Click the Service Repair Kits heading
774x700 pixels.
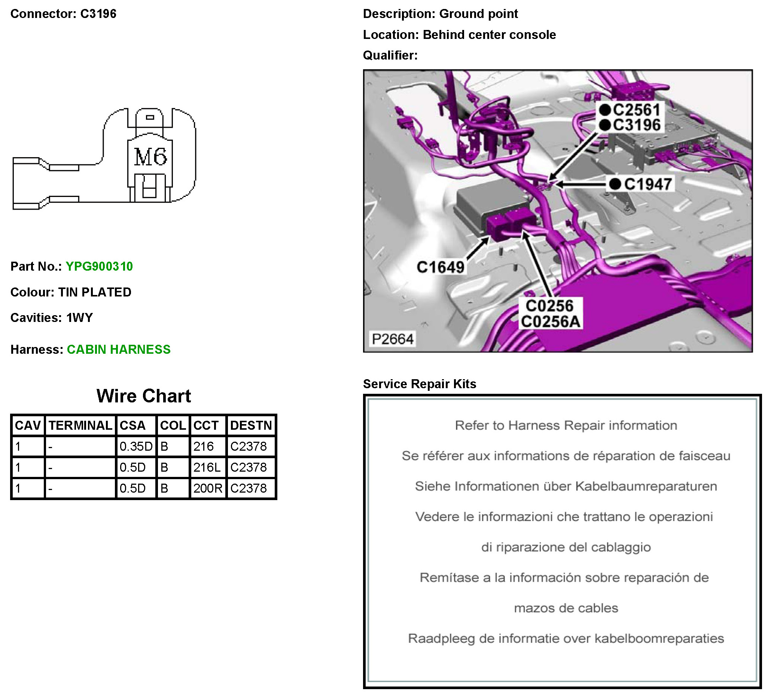click(419, 384)
